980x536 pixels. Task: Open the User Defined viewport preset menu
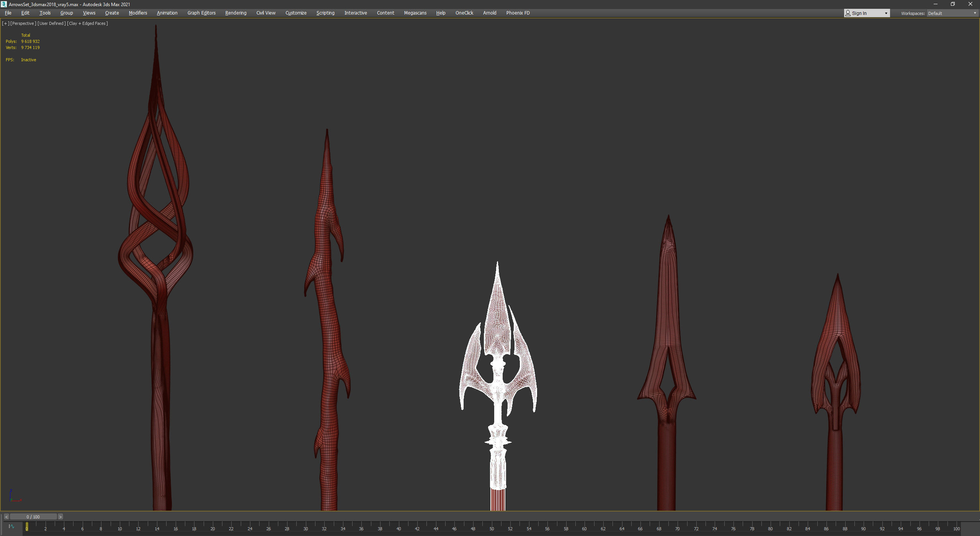tap(51, 23)
